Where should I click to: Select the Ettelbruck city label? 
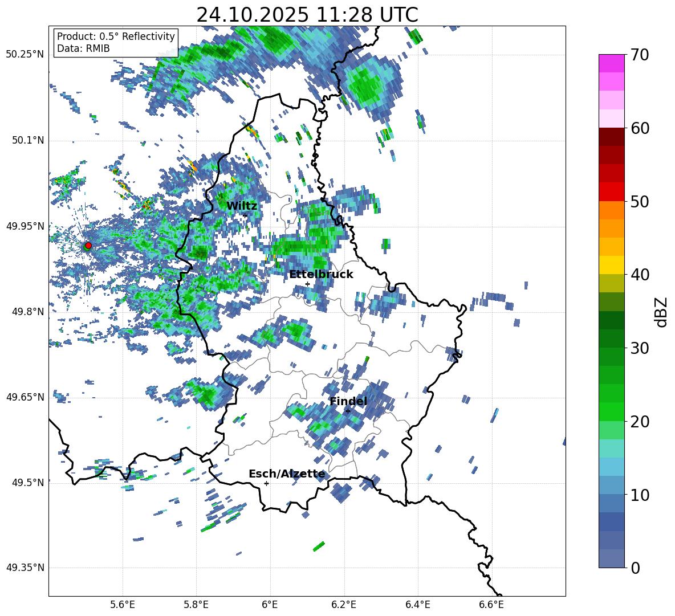click(321, 274)
